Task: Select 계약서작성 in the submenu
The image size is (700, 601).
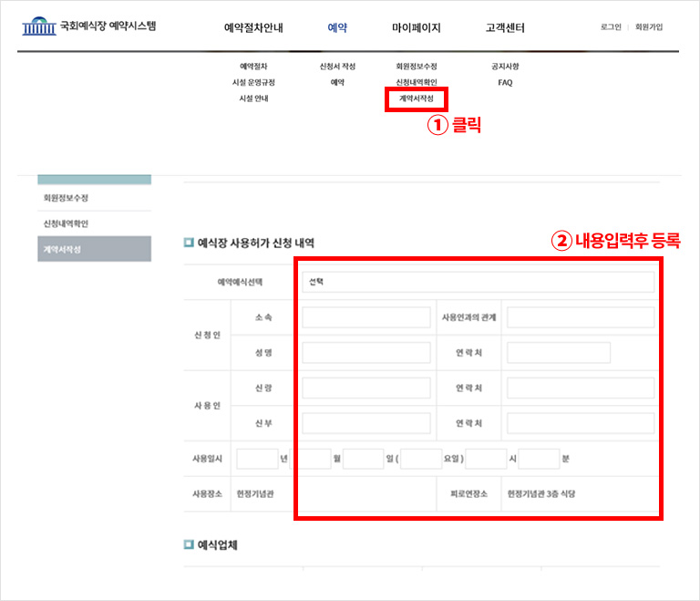Action: click(x=416, y=98)
